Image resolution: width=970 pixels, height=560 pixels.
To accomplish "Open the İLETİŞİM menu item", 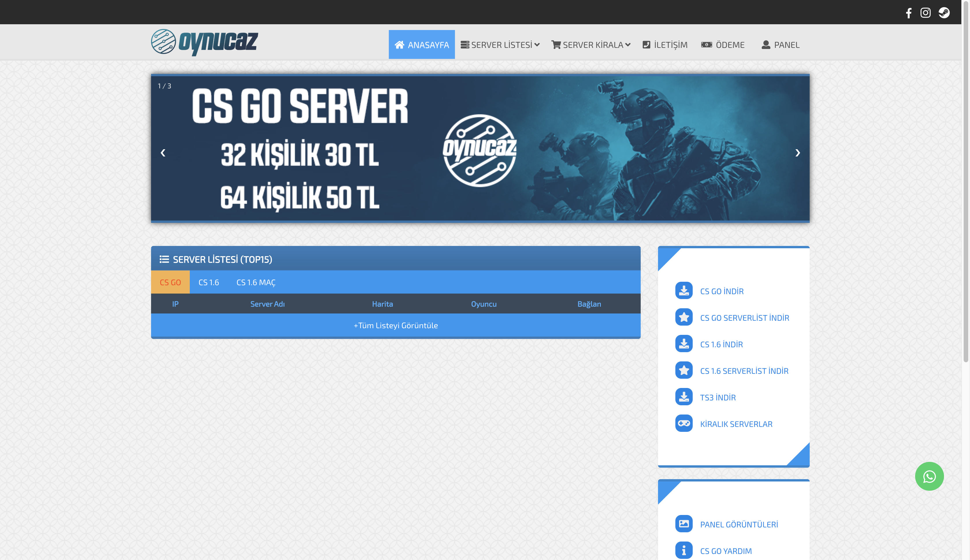I will pyautogui.click(x=665, y=45).
